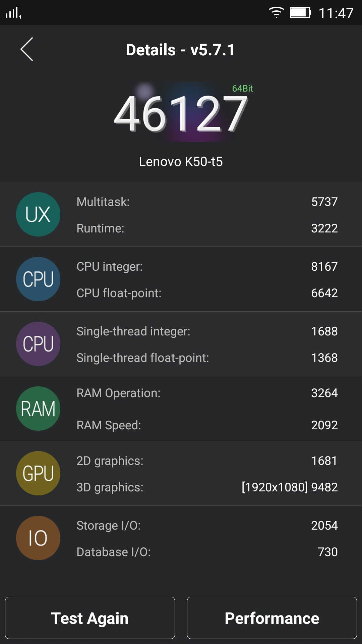
Task: Tap the brown IO circle icon
Action: coord(38,538)
